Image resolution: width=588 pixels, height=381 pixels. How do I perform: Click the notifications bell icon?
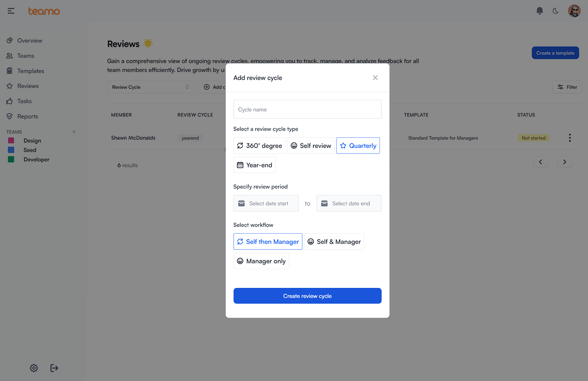point(539,11)
